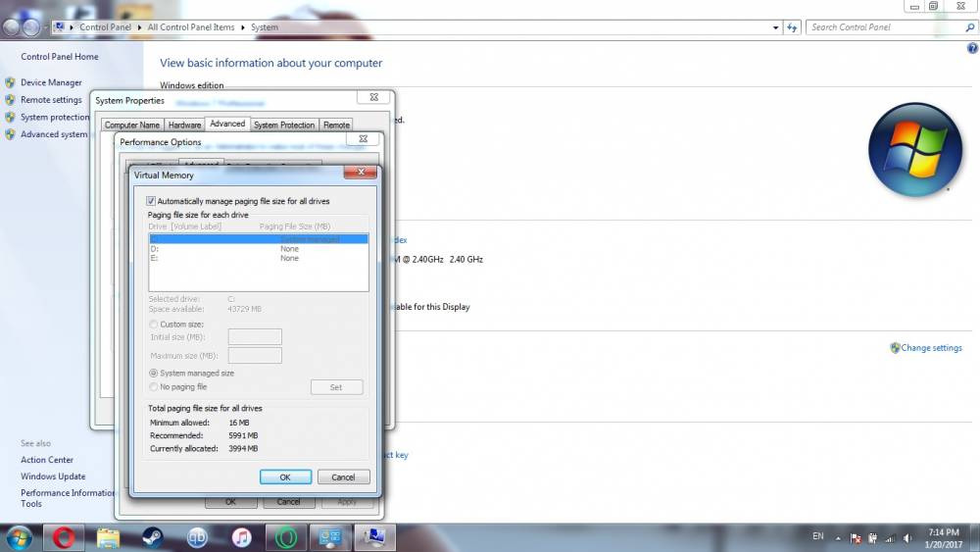Click the address bar refresh icon
Image resolution: width=980 pixels, height=552 pixels.
[x=792, y=27]
